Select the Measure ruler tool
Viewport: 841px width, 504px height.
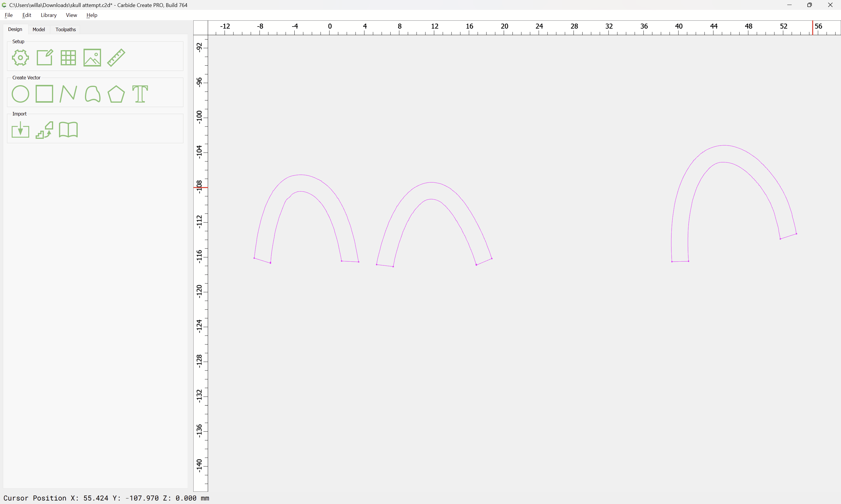coord(116,57)
